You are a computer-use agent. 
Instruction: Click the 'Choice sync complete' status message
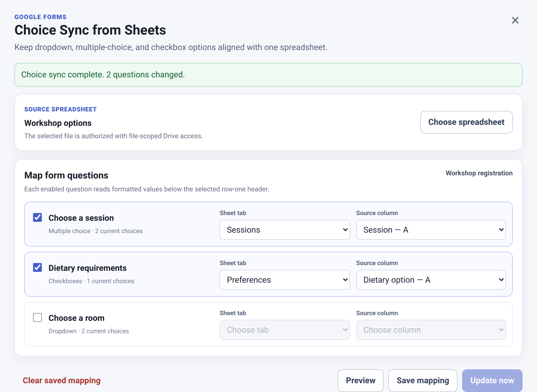coord(268,75)
